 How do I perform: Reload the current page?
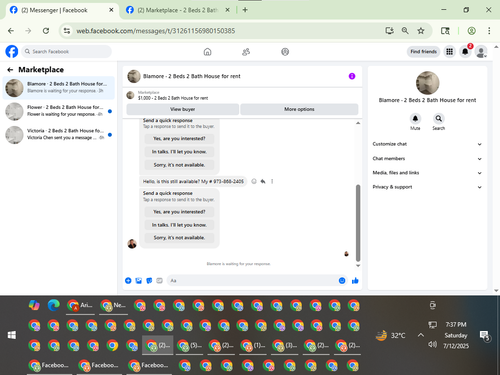click(46, 31)
